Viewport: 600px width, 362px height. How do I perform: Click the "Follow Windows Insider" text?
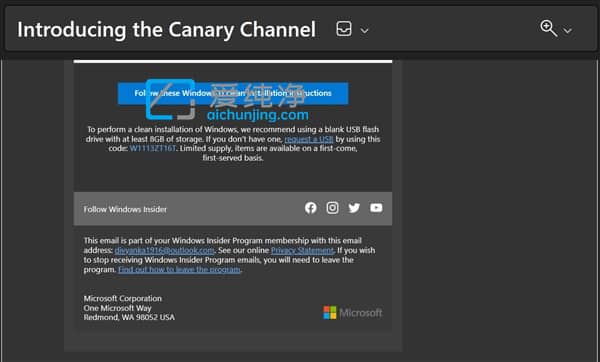[x=125, y=209]
